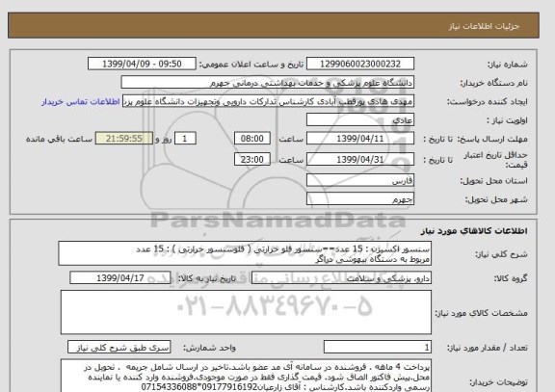The height and width of the screenshot is (392, 555).
Task: Click the نام دستگاه خریدار label
Action: (x=493, y=83)
